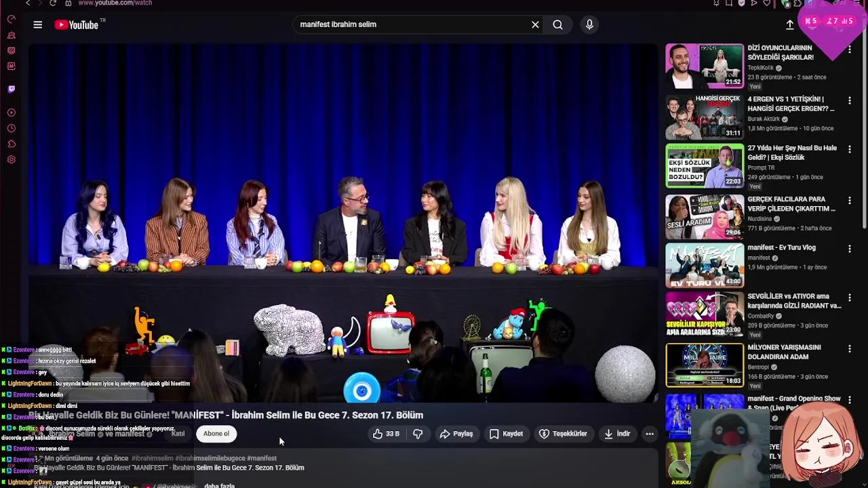Image resolution: width=868 pixels, height=488 pixels.
Task: Open Bentropi channel name
Action: click(758, 367)
